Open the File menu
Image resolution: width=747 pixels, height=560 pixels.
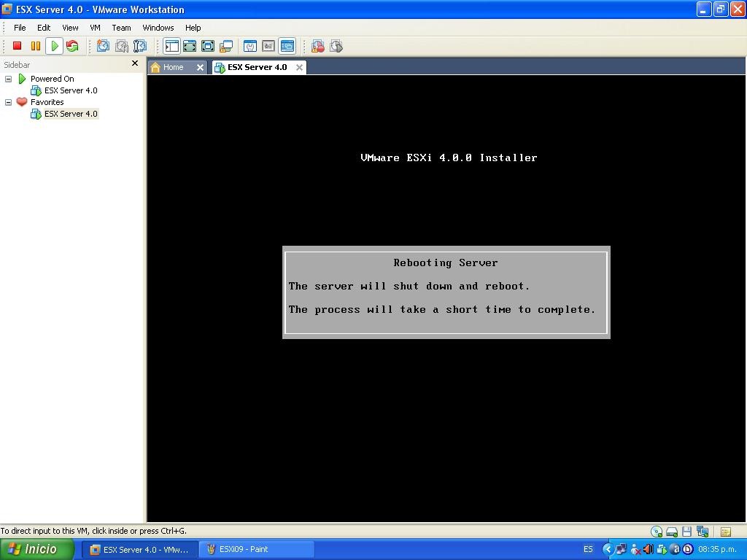[20, 28]
